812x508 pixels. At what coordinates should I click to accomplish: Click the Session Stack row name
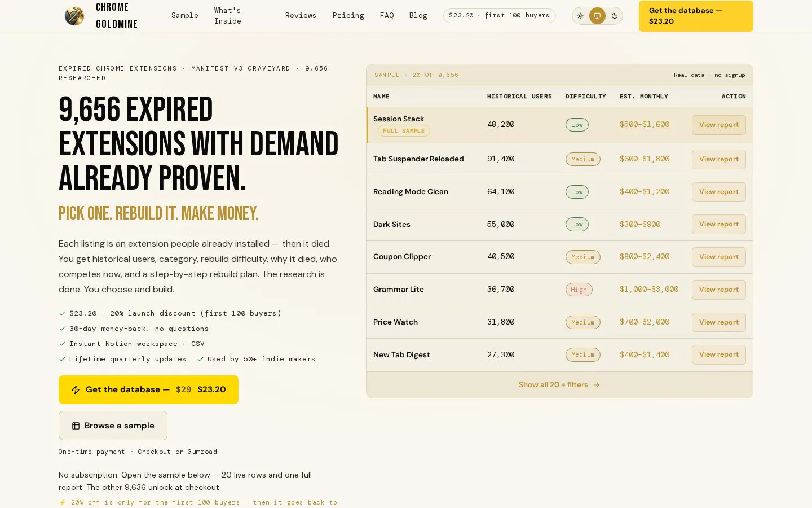(x=399, y=119)
